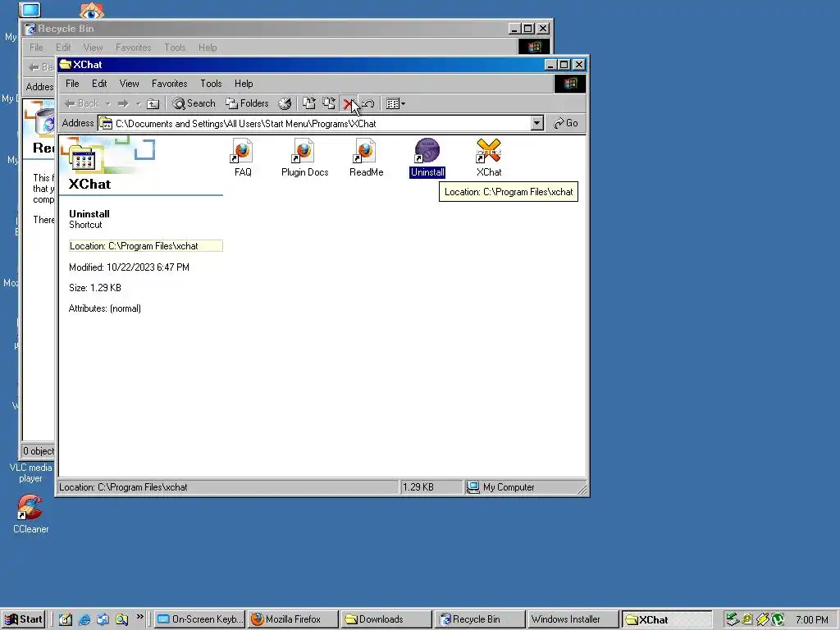This screenshot has width=840, height=630.
Task: Click the Windows flag throbber icon
Action: 569,84
